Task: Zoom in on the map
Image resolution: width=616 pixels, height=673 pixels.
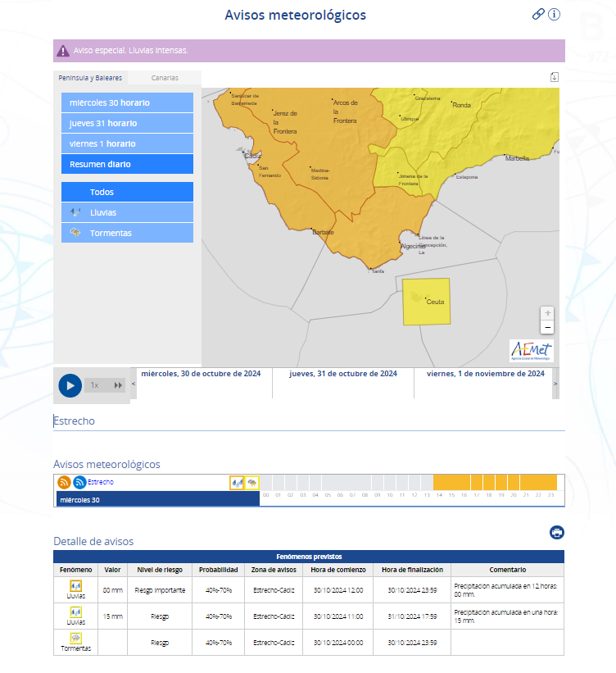Action: 547,313
